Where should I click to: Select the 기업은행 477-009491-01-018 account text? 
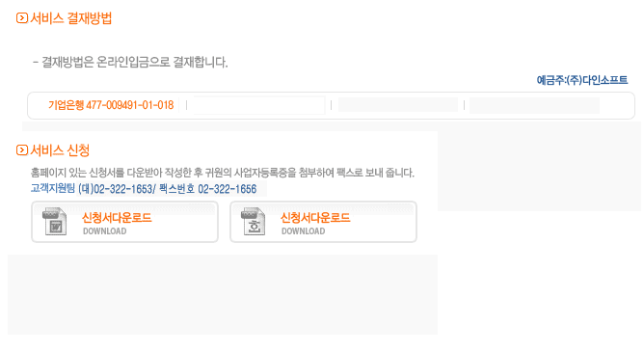point(111,105)
